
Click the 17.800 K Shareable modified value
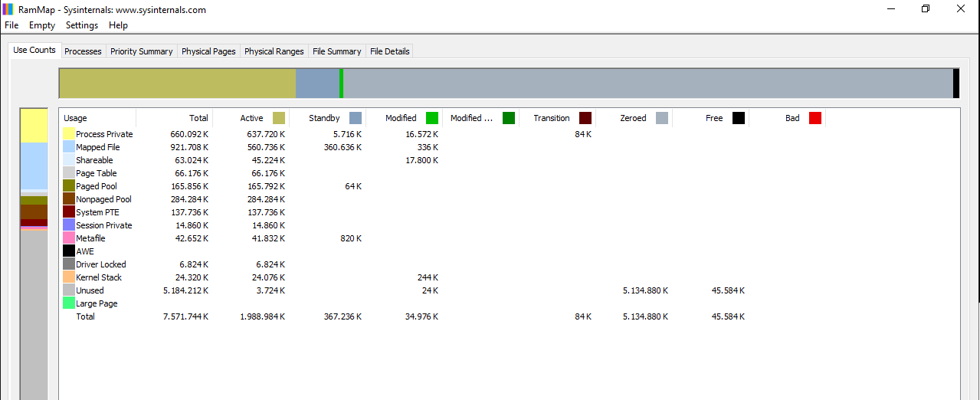pyautogui.click(x=421, y=160)
